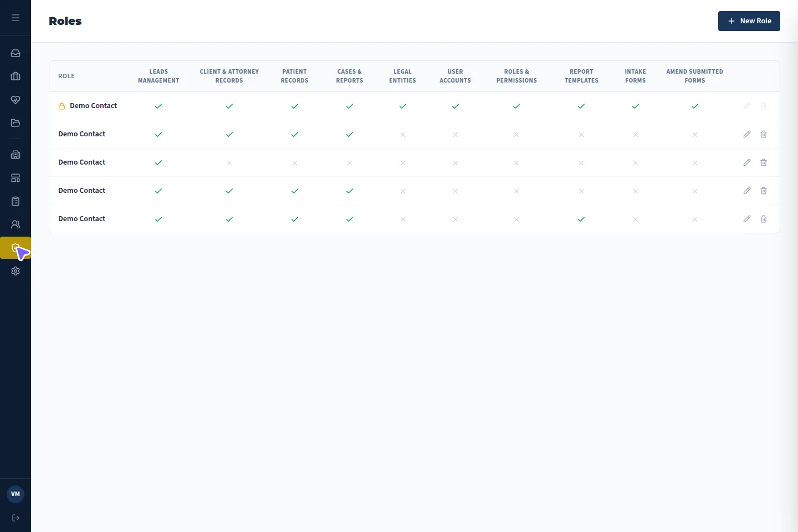Click the REPORT TEMPLATES column header

581,76
